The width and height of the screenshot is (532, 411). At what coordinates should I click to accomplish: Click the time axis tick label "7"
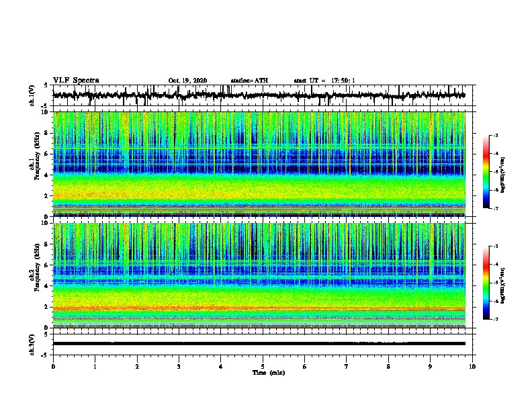pyautogui.click(x=347, y=367)
